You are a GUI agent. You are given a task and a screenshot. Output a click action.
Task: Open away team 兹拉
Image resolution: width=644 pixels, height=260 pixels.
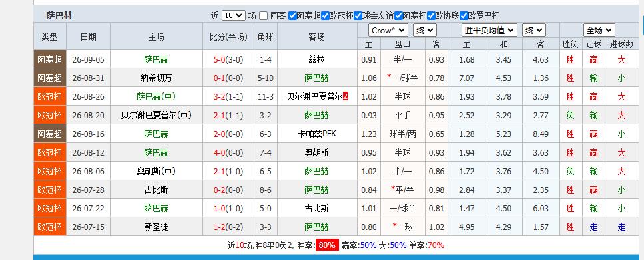coord(316,59)
